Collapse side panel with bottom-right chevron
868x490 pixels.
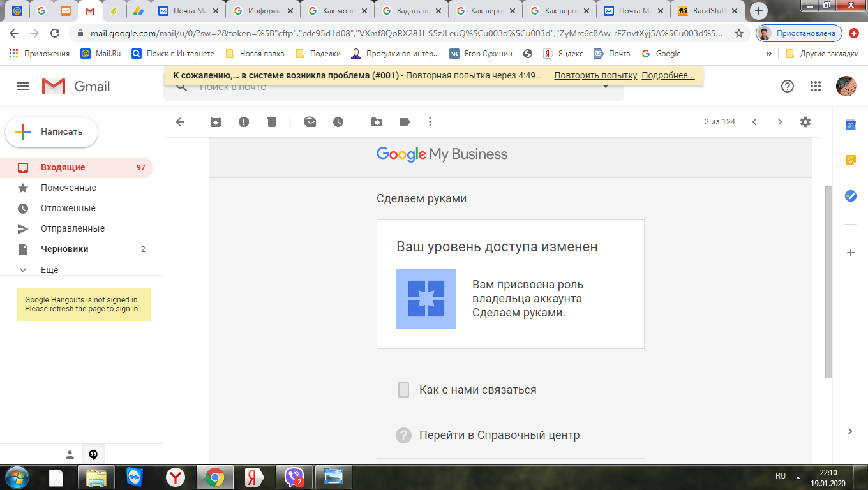[850, 431]
